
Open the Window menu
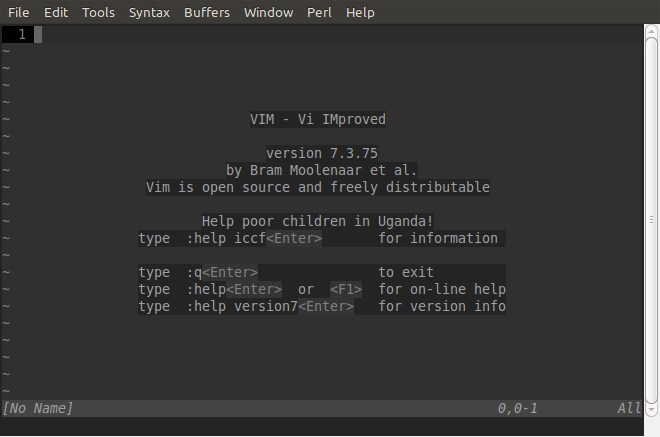click(x=269, y=13)
